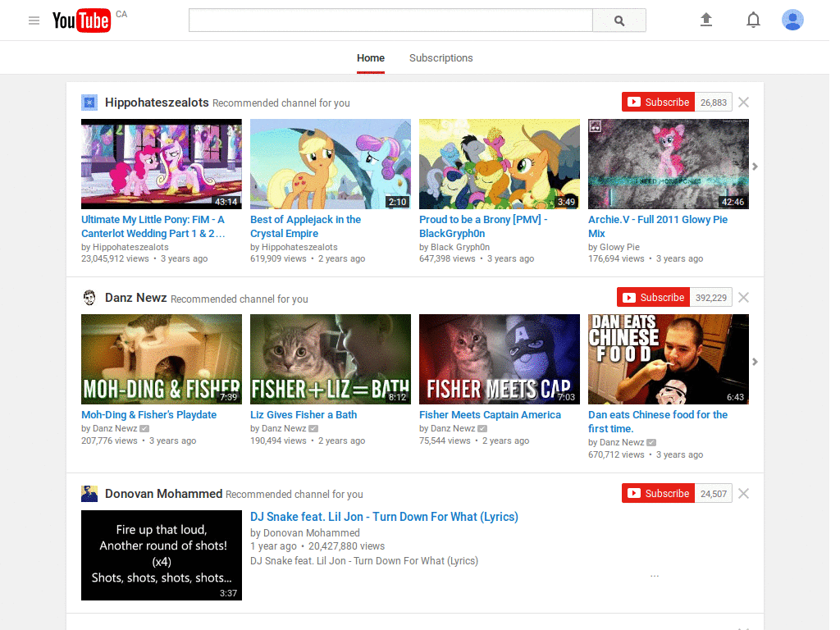
Task: Open the Donovan Mohammed channel heading
Action: (x=163, y=493)
